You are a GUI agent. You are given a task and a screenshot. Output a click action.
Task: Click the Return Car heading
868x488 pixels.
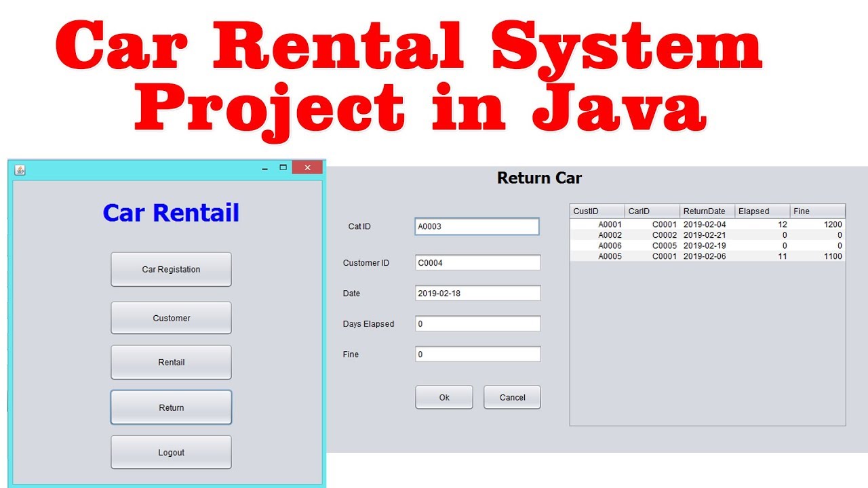[539, 178]
